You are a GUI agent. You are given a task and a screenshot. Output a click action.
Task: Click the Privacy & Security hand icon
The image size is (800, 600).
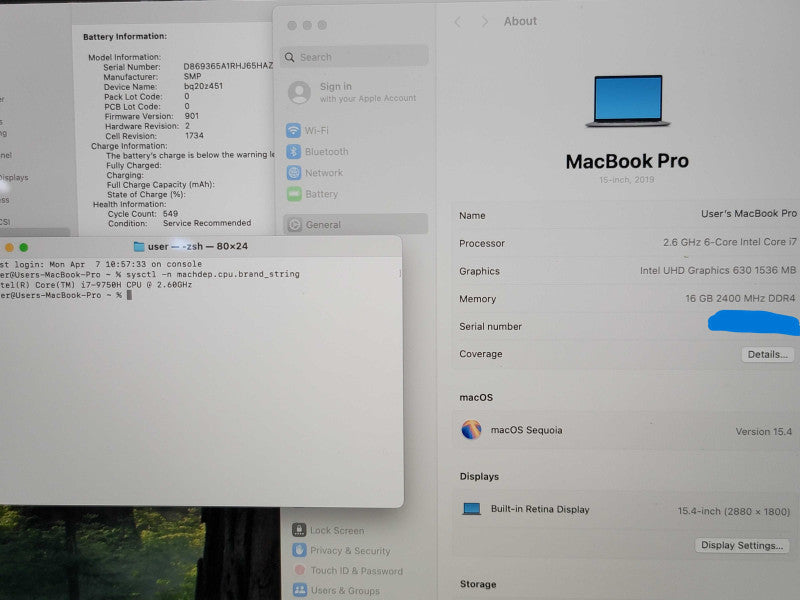299,550
